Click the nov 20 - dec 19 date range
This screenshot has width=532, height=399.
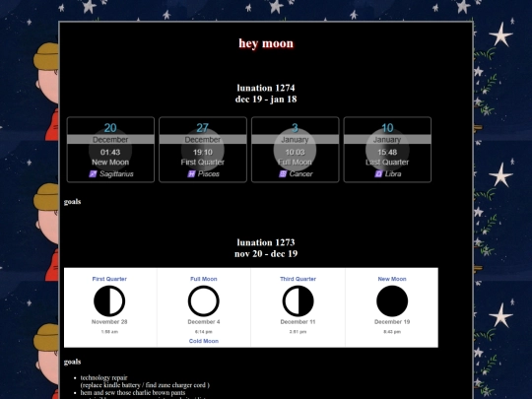point(266,254)
